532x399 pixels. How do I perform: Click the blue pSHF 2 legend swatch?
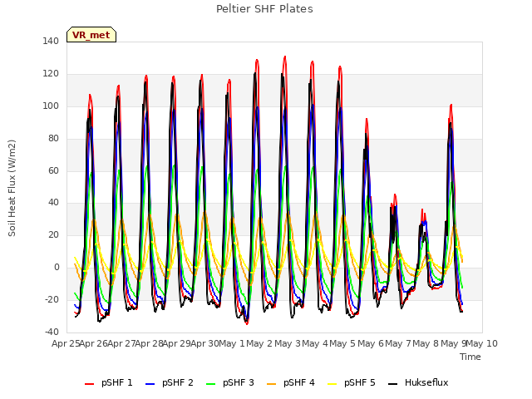click(150, 384)
